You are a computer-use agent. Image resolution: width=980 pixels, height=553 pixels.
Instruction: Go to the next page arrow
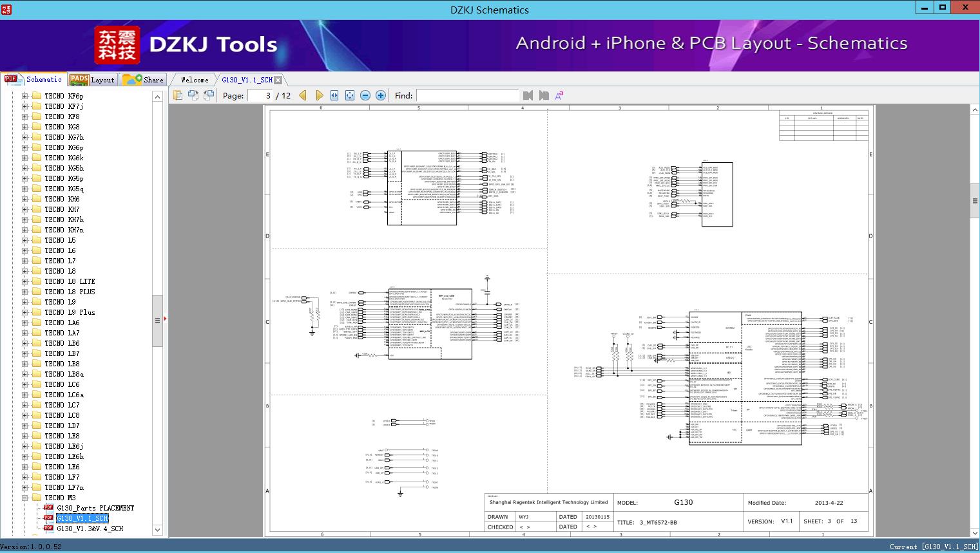pos(319,95)
